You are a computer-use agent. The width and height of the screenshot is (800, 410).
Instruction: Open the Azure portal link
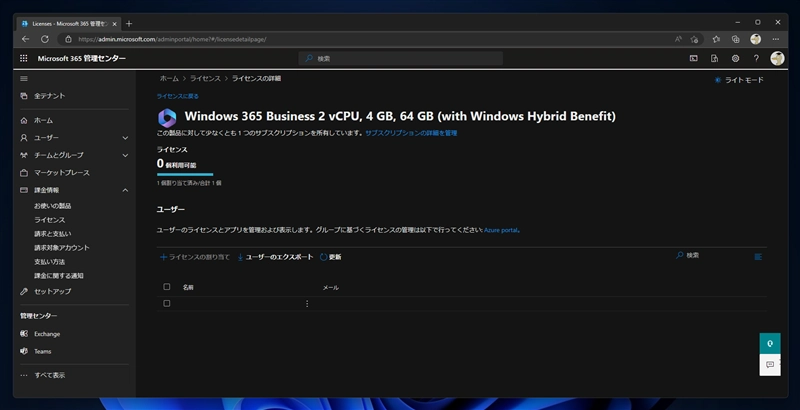pos(501,230)
